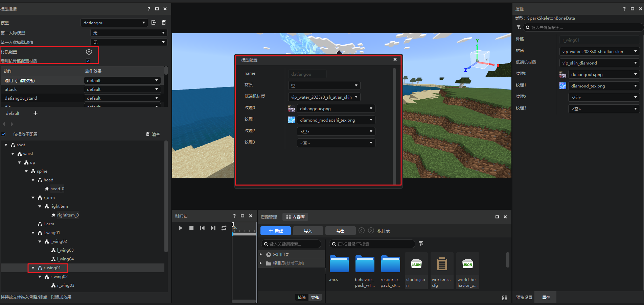Click the filter icon beside the root search
Screen dimensions: 644x305
coord(421,244)
